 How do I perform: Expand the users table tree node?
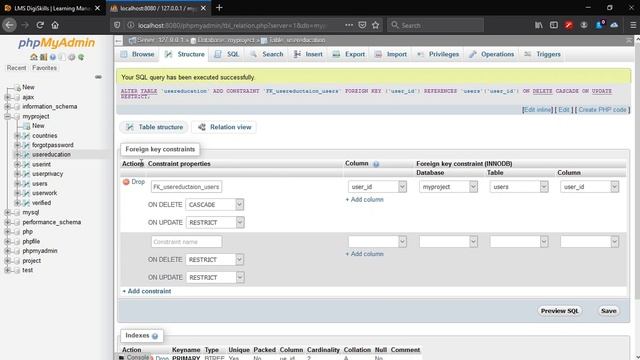coord(17,184)
